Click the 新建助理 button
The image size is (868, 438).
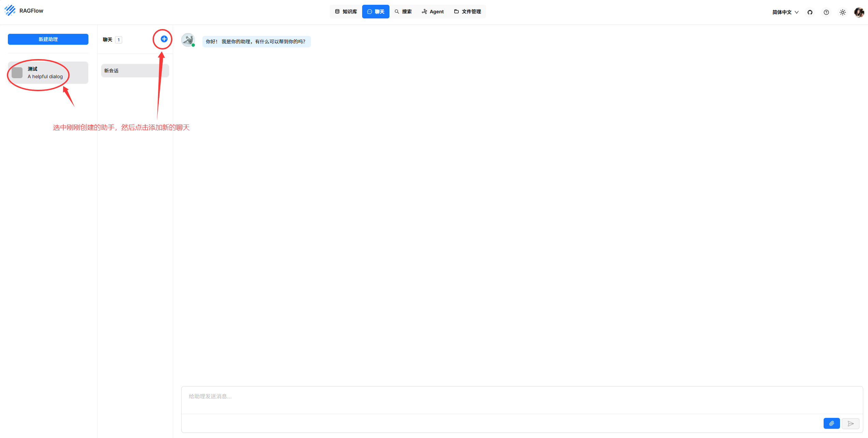48,39
